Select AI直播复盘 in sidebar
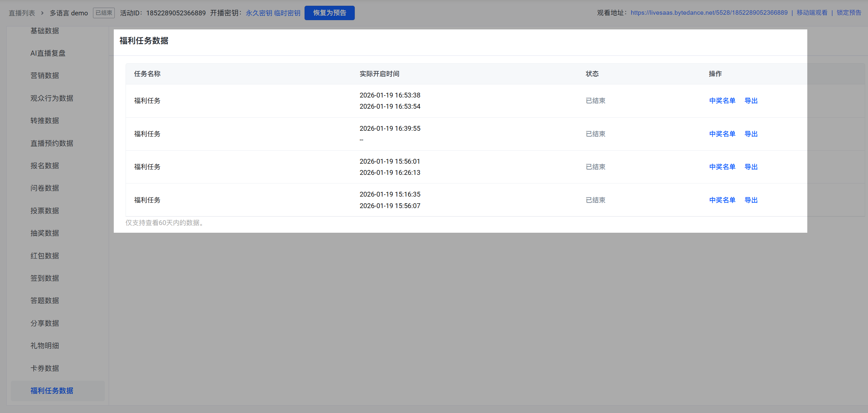This screenshot has height=413, width=868. coord(48,53)
